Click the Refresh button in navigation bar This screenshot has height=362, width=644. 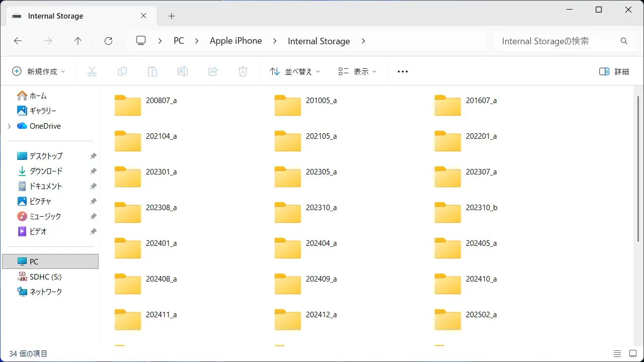tap(108, 41)
